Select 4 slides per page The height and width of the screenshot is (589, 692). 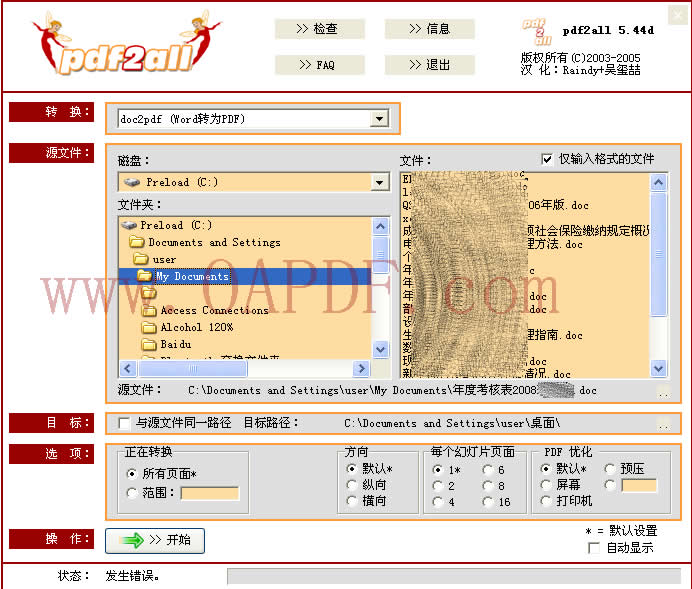(x=437, y=502)
